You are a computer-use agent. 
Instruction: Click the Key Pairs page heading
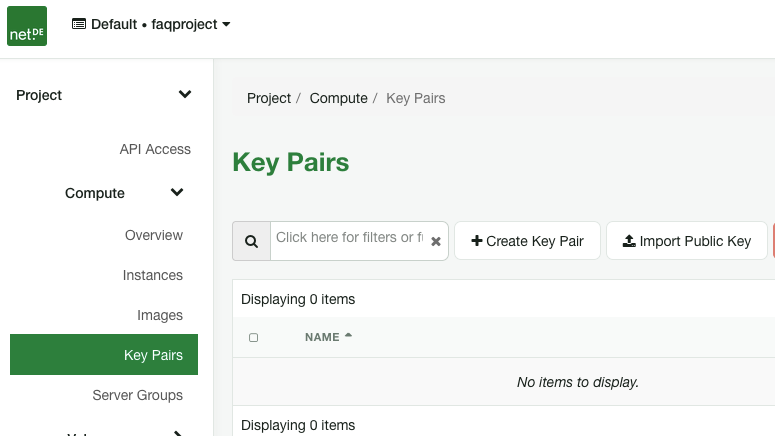click(x=291, y=162)
